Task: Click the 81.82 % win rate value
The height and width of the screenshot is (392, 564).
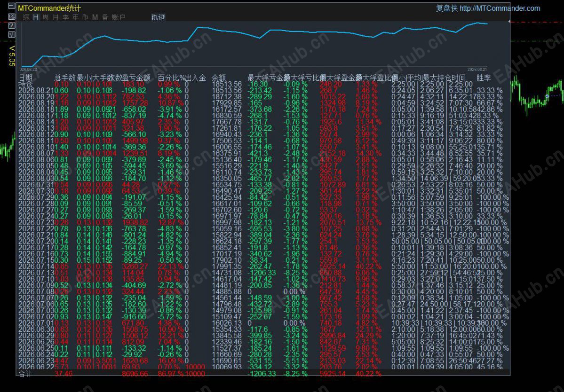Action: click(490, 128)
